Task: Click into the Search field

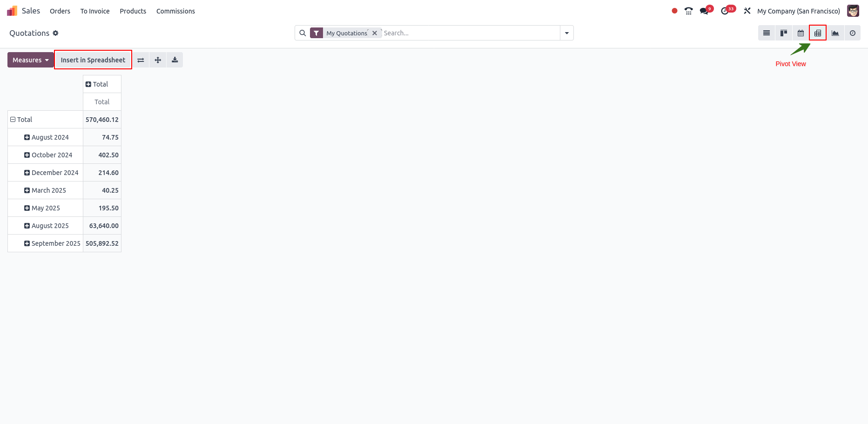Action: pos(470,33)
